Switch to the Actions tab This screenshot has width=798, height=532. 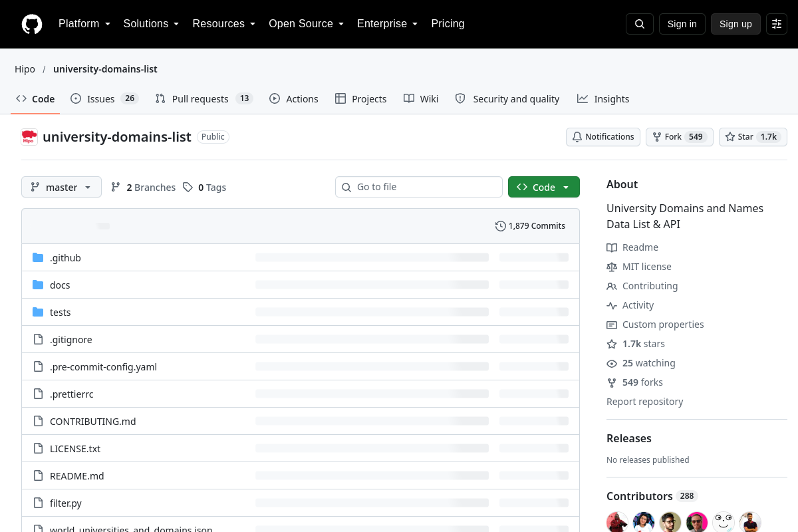(x=294, y=98)
